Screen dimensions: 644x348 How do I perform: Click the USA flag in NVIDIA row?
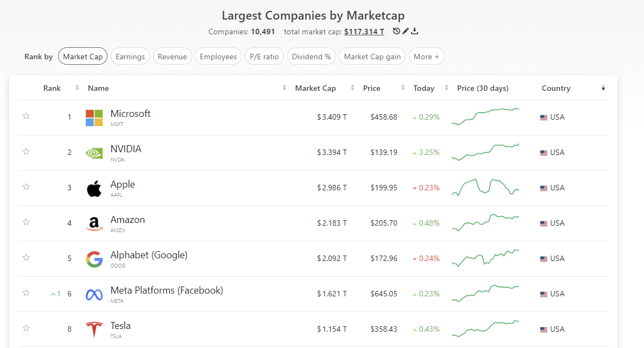tap(544, 153)
